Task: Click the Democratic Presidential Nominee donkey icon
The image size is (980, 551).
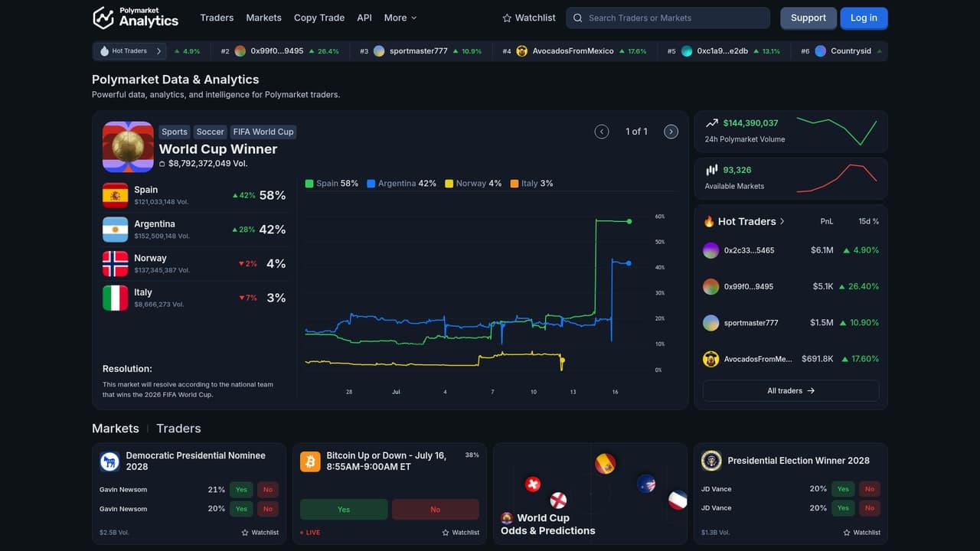Action: 109,461
